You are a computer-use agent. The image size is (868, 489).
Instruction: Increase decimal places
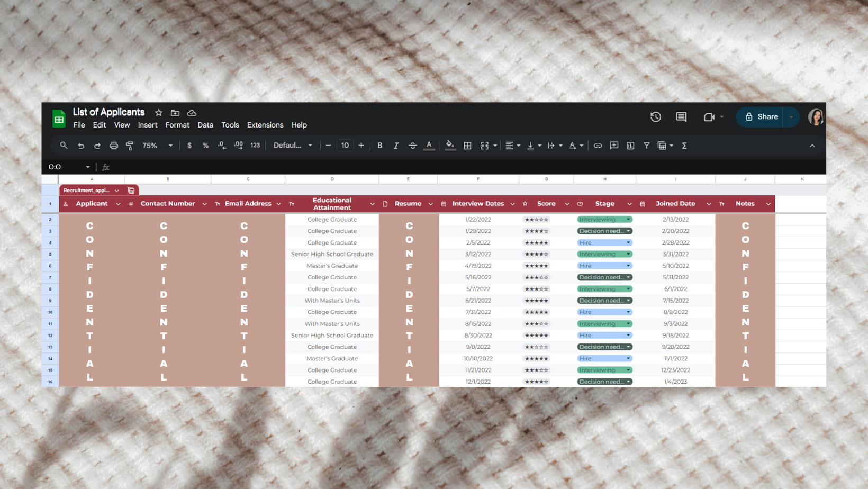pyautogui.click(x=239, y=146)
